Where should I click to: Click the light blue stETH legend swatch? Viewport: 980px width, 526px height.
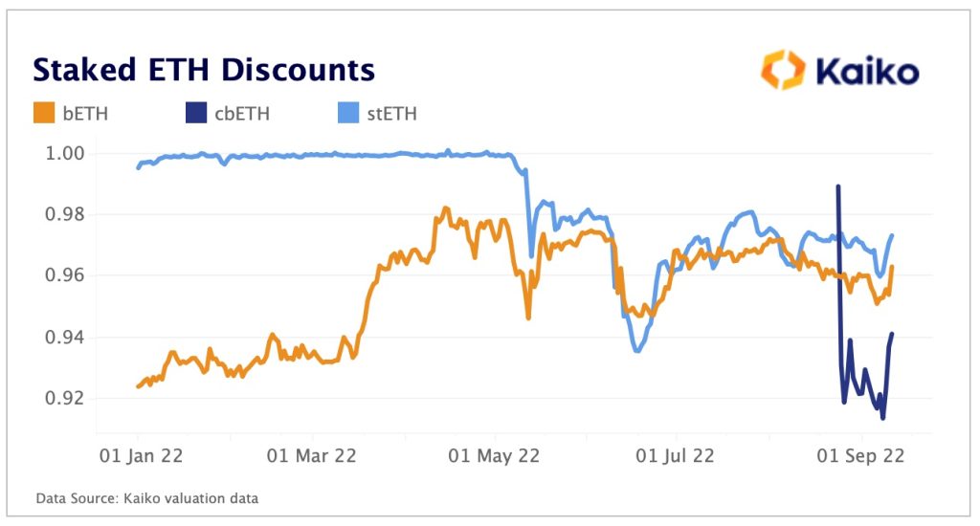(348, 114)
